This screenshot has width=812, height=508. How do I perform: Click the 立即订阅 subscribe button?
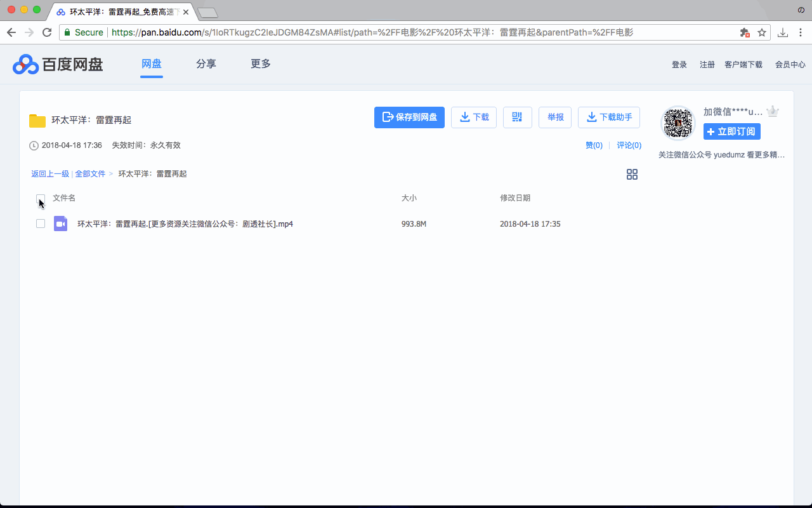coord(731,131)
